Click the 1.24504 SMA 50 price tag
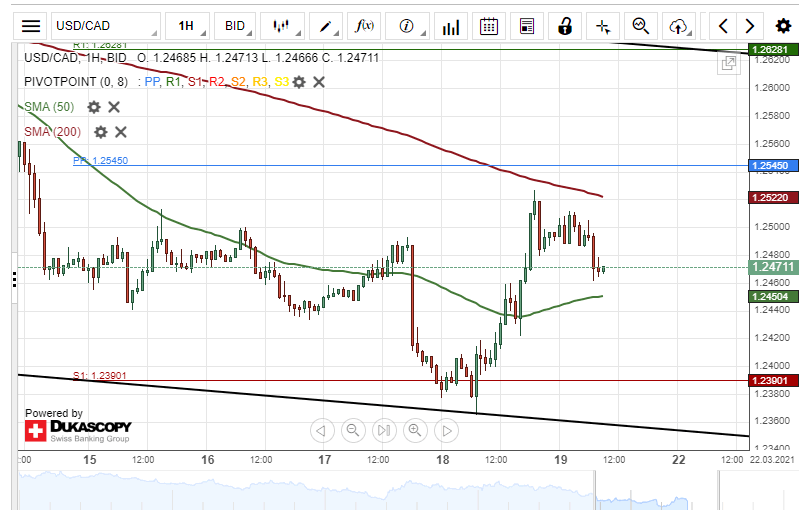 (x=773, y=297)
